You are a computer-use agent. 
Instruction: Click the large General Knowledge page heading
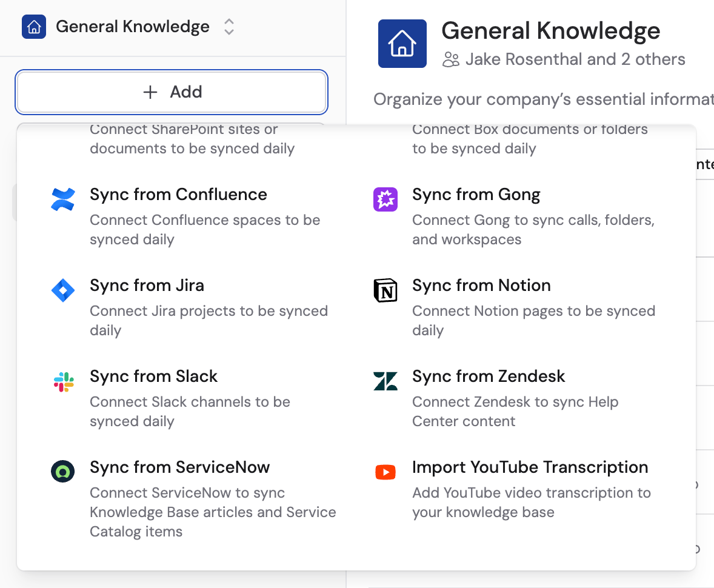tap(550, 31)
